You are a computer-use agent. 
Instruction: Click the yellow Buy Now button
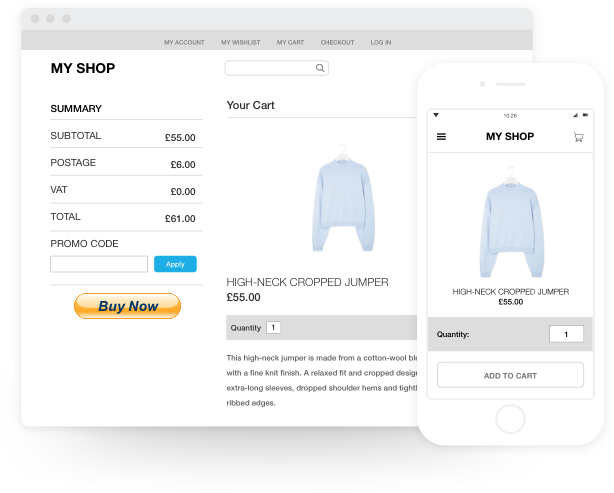tap(127, 306)
